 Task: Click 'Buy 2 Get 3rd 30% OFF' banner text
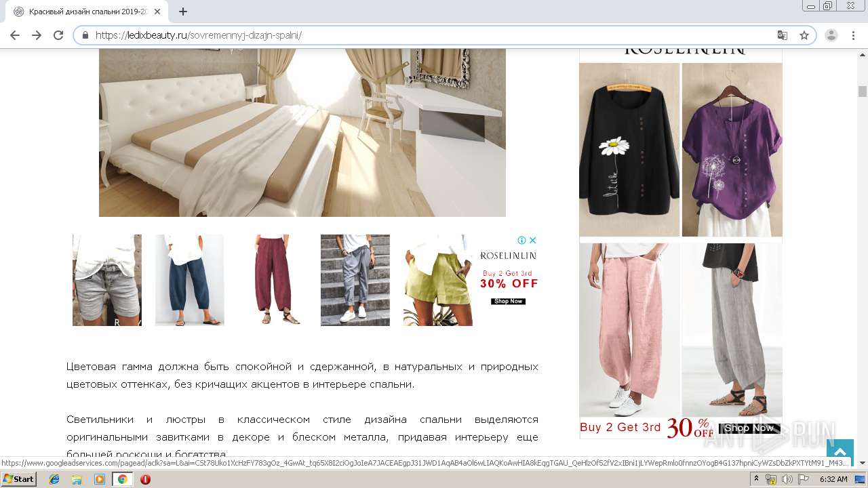(509, 279)
